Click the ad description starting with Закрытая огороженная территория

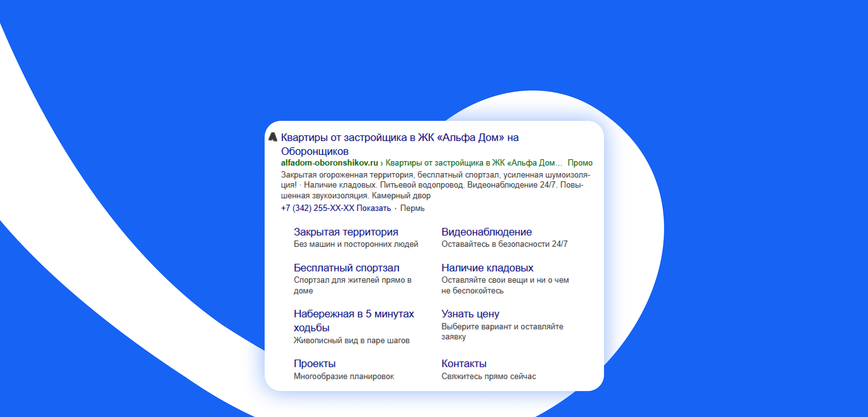(435, 185)
